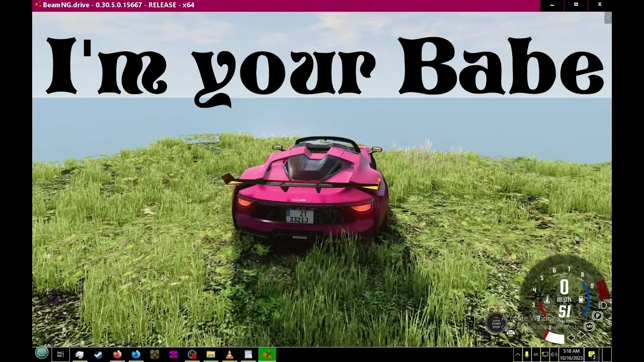Open the notification center with 2 notifications

coord(592,354)
